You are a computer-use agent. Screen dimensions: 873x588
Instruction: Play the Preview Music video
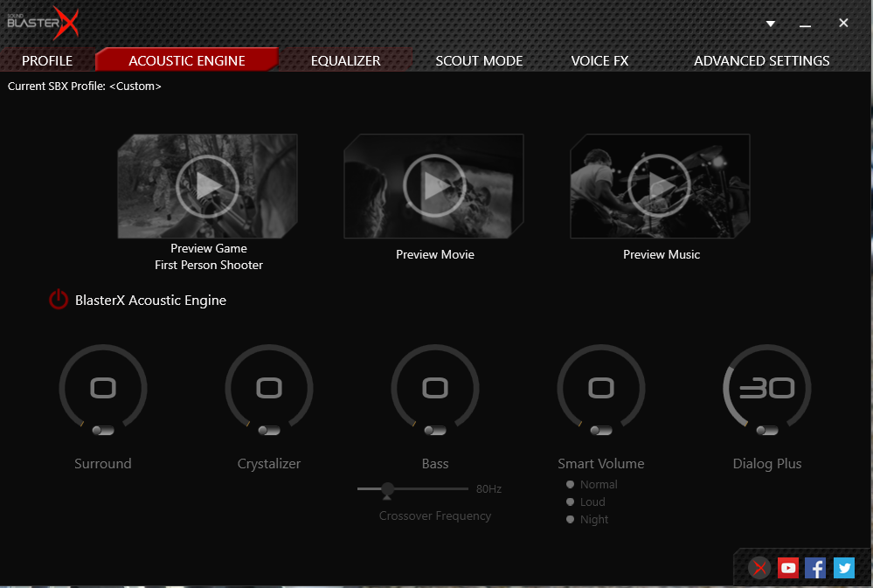point(661,185)
